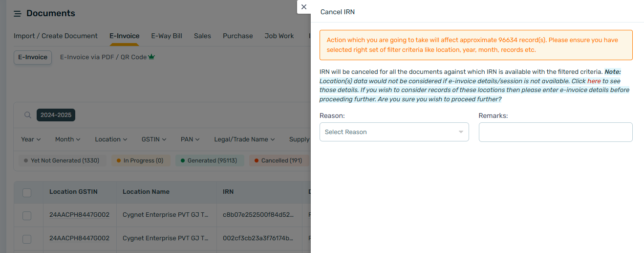Image resolution: width=644 pixels, height=253 pixels.
Task: Click into the Remarks input field
Action: [x=556, y=132]
